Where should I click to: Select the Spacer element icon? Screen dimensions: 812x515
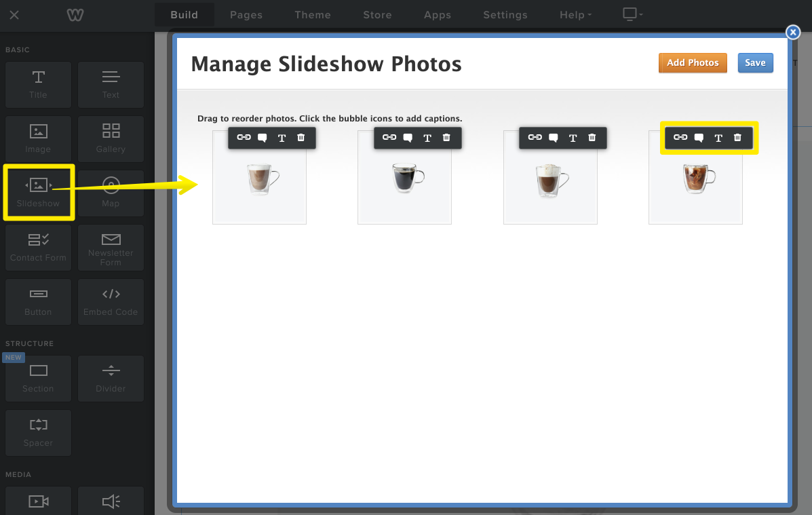click(x=38, y=433)
